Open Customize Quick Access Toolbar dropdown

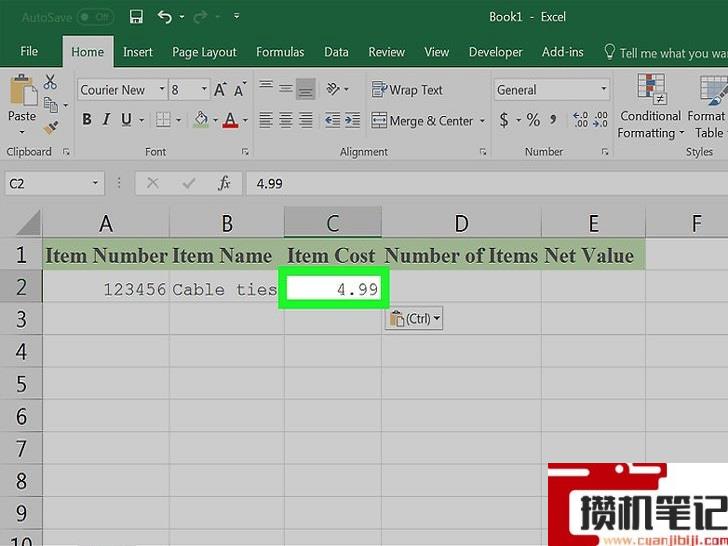[x=236, y=17]
